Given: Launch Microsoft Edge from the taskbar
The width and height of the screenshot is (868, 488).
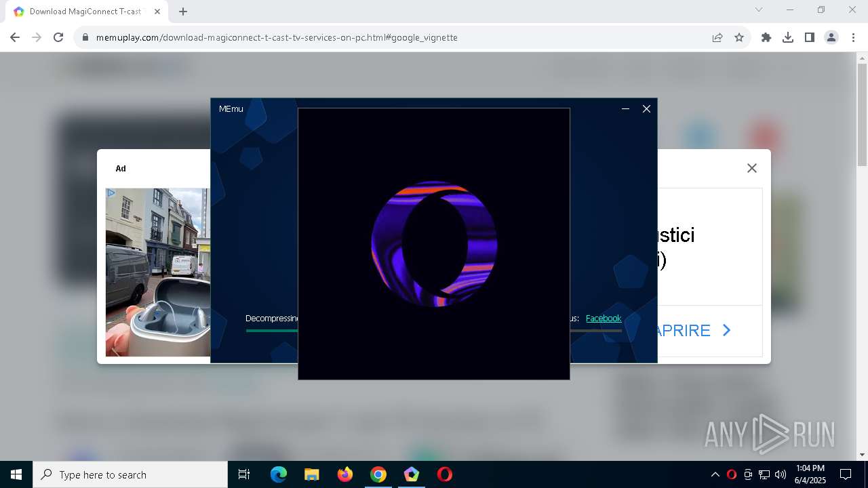Looking at the screenshot, I should (279, 474).
